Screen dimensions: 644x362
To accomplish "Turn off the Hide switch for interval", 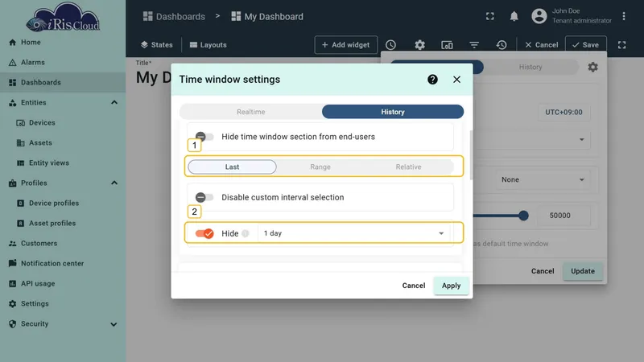I will click(204, 233).
